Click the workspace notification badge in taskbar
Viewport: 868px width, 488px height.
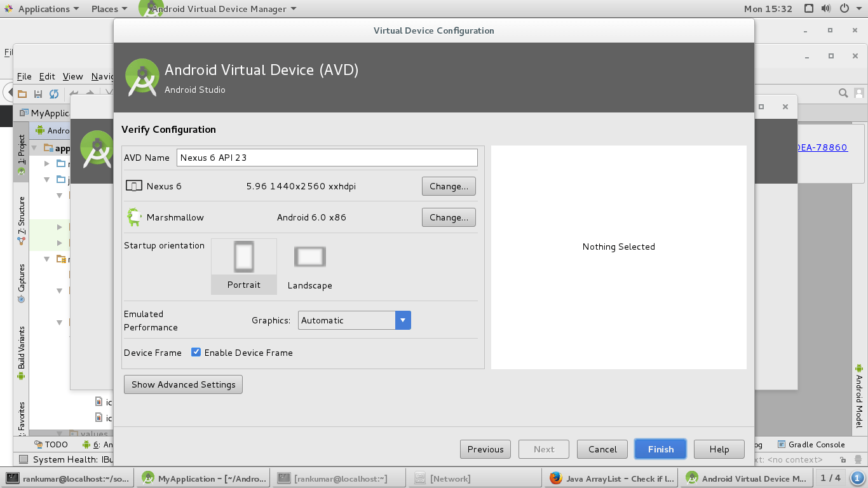pos(857,478)
